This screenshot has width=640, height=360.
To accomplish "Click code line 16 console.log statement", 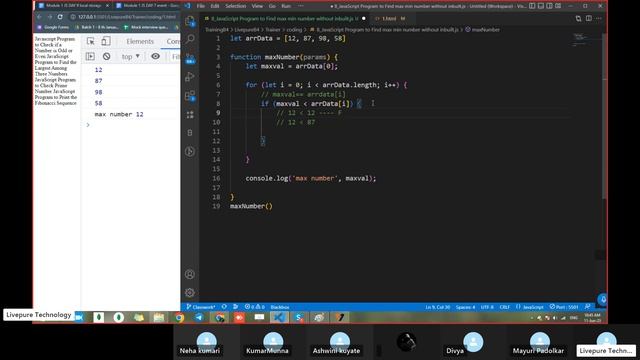I will click(311, 178).
